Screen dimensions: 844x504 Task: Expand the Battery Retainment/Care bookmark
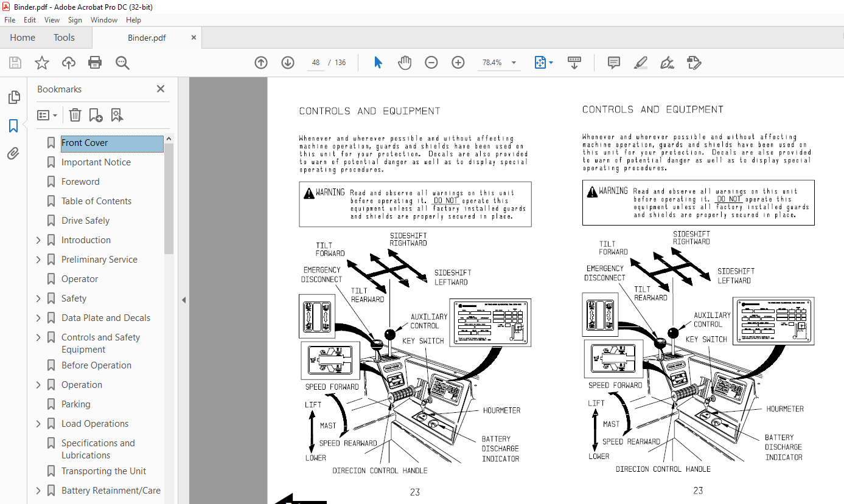click(39, 491)
